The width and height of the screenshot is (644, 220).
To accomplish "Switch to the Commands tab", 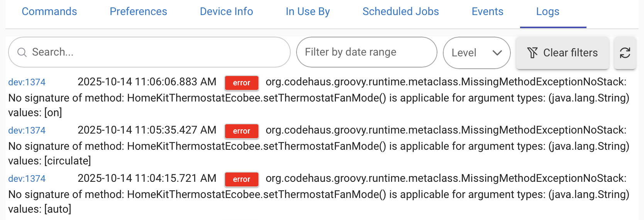I will (49, 12).
